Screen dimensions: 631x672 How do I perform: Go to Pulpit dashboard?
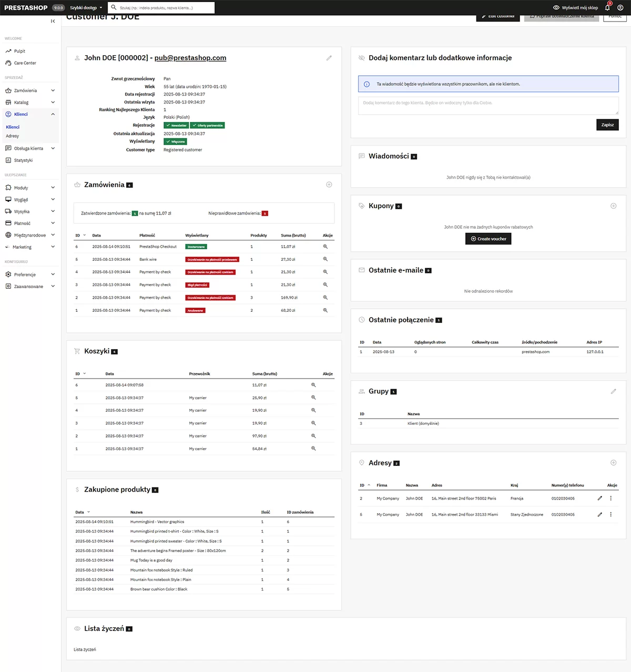tap(19, 51)
